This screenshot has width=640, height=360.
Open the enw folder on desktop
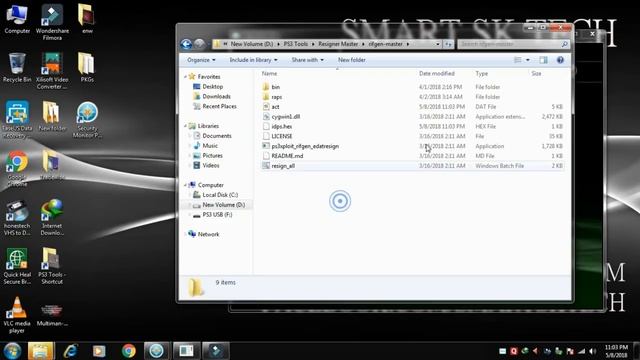tap(87, 19)
